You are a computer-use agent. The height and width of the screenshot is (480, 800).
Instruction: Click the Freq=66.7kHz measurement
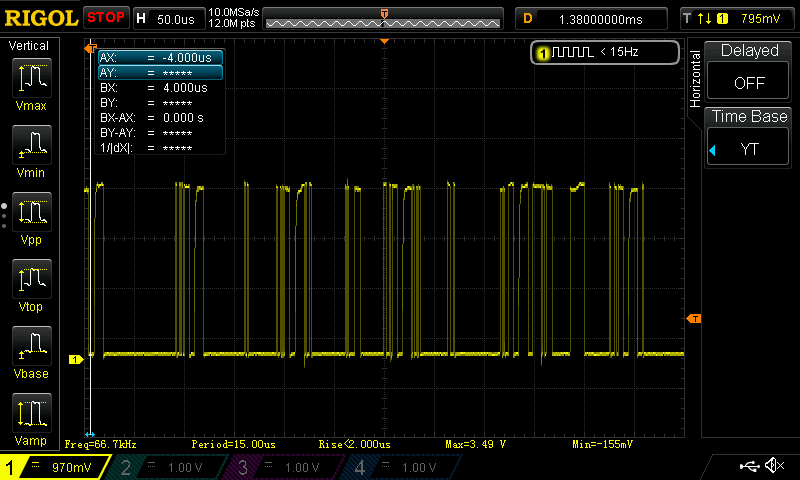click(x=101, y=444)
